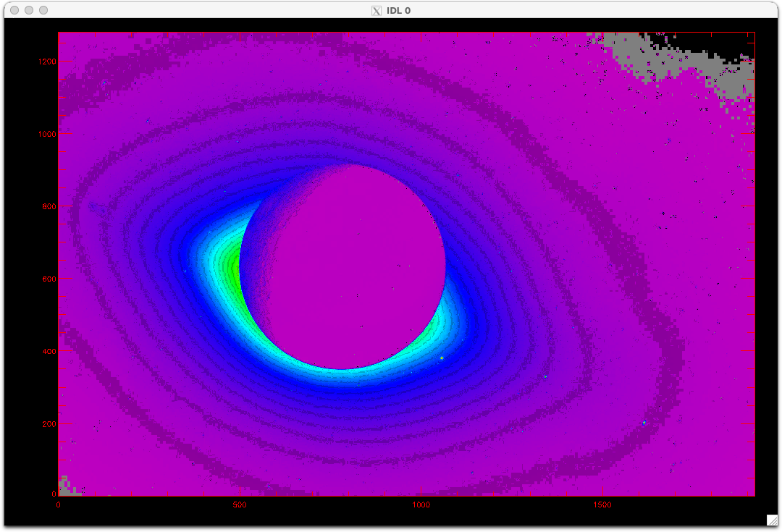Viewport: 782px width, 532px height.
Task: Close the IDL 0 window
Action: tap(14, 10)
